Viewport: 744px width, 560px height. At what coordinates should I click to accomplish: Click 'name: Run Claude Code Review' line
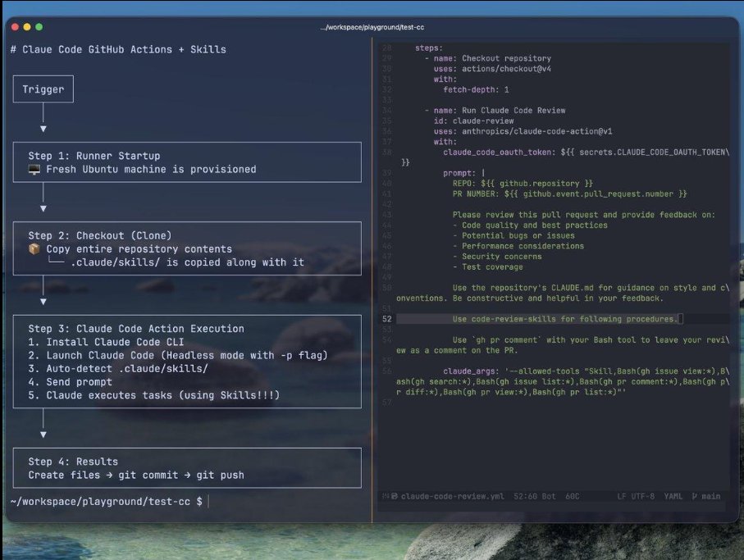click(500, 111)
